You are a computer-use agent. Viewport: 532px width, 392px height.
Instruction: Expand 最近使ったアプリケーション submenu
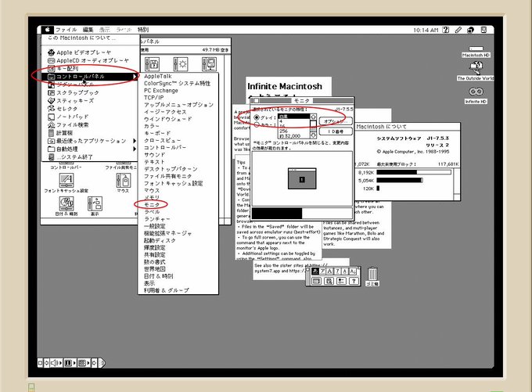tap(90, 141)
